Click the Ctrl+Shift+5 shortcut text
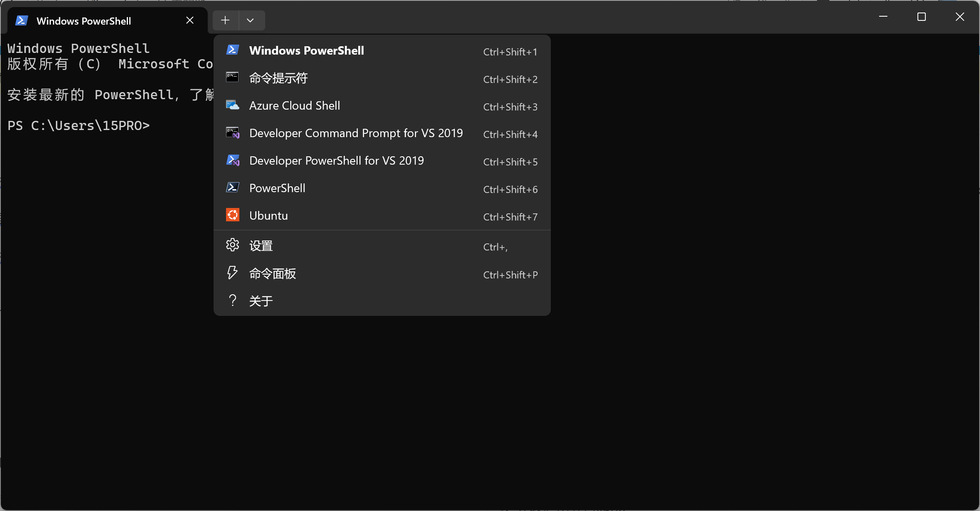Viewport: 980px width, 511px height. pyautogui.click(x=510, y=162)
